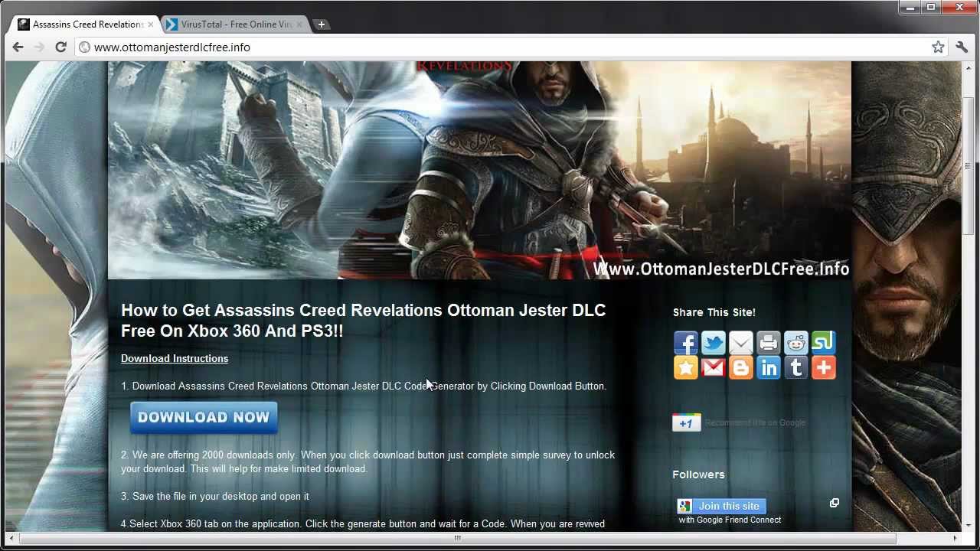The image size is (980, 551).
Task: Share the site via Gmail icon
Action: (714, 368)
